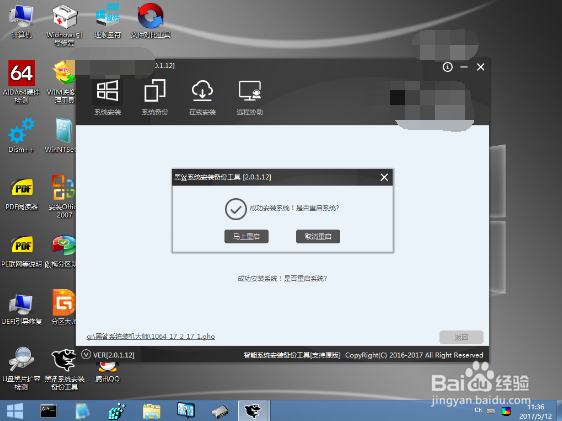562x421 pixels.
Task: Open the 计算机 Computer desktop icon
Action: pos(22,21)
